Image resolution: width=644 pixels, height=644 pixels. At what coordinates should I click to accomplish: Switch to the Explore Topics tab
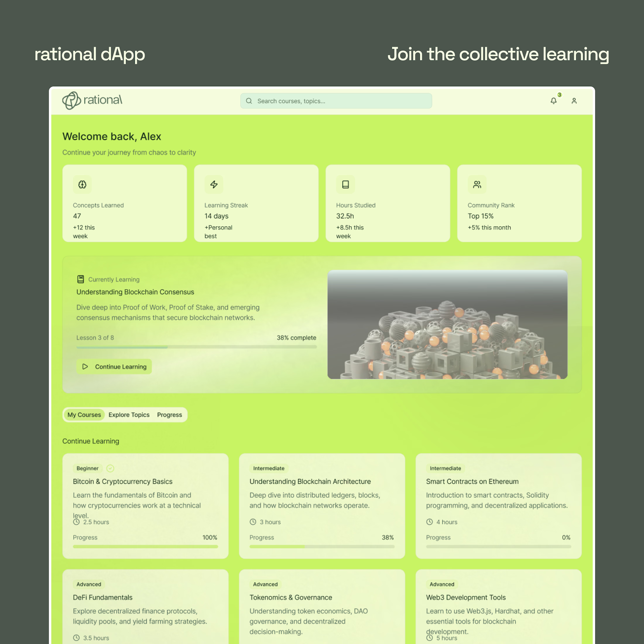[129, 415]
